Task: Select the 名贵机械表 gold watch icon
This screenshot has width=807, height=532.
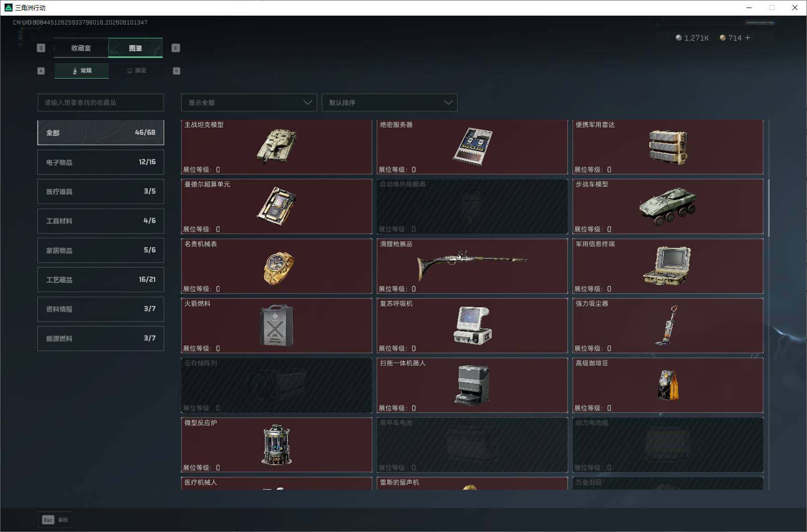Action: 278,268
